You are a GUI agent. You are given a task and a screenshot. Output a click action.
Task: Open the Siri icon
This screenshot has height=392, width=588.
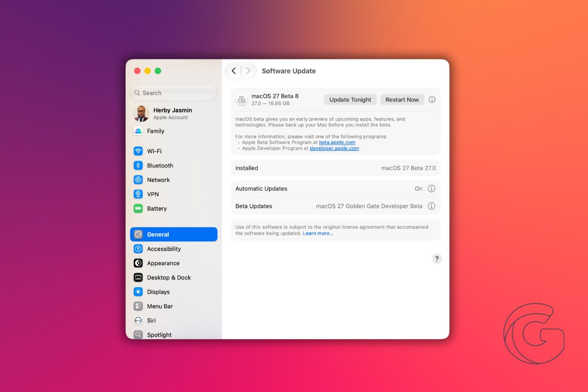(x=138, y=320)
